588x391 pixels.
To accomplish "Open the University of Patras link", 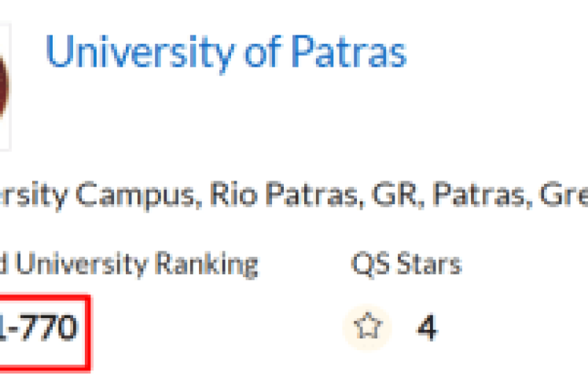I will coord(226,53).
